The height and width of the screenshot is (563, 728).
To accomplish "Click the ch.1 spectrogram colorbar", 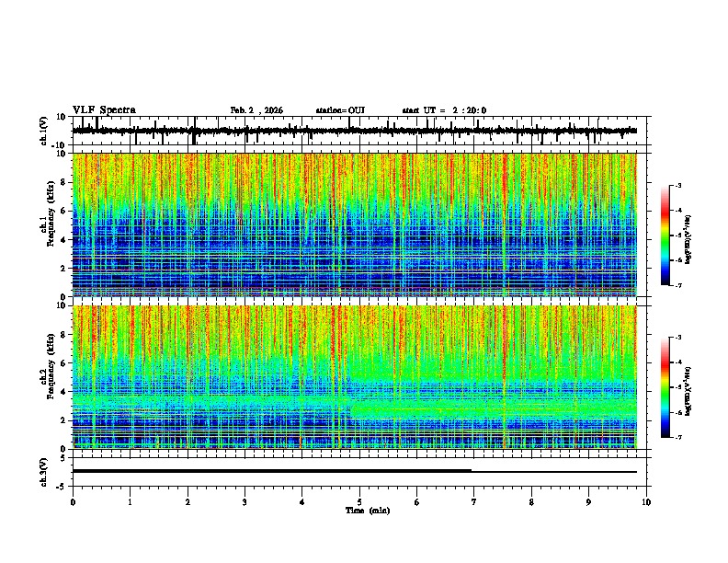I will [x=665, y=236].
